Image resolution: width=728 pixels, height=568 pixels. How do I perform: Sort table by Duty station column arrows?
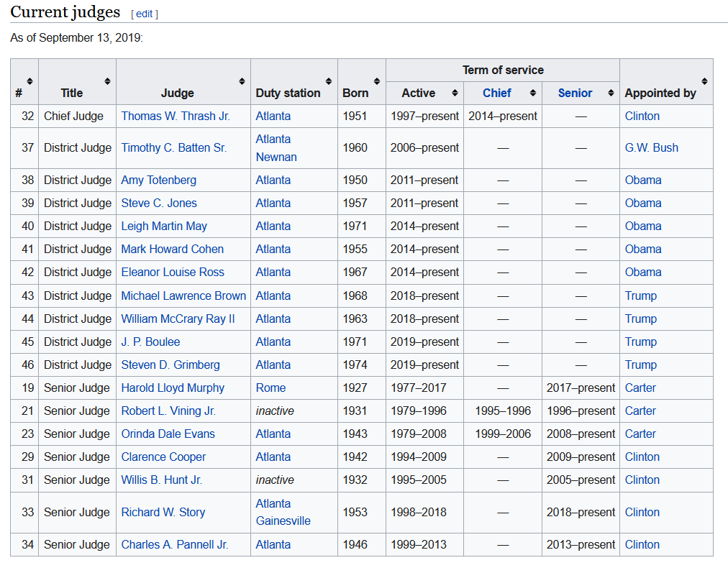[329, 82]
